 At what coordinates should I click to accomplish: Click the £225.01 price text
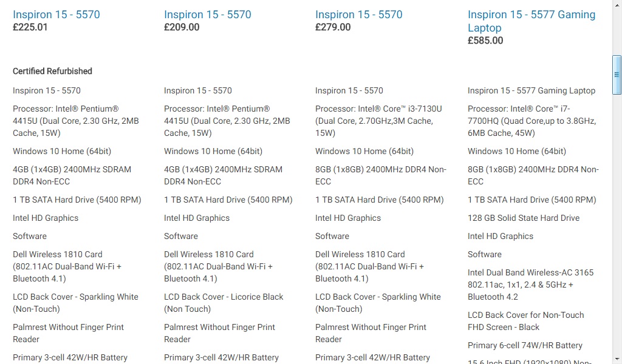coord(30,27)
